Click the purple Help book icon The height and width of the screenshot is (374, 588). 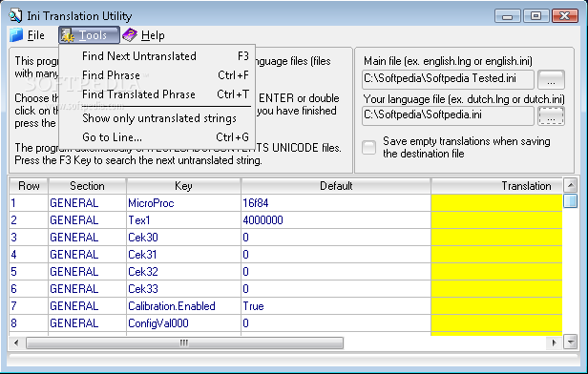130,35
